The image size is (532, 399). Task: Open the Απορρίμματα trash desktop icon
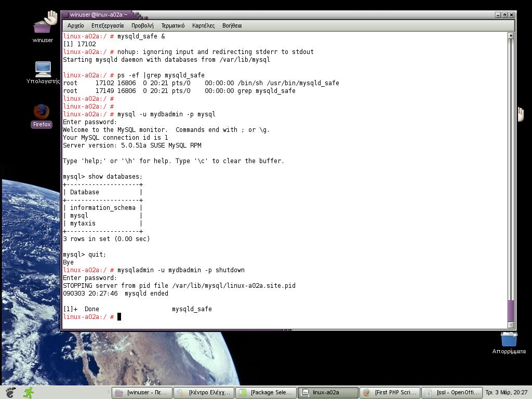tap(509, 343)
